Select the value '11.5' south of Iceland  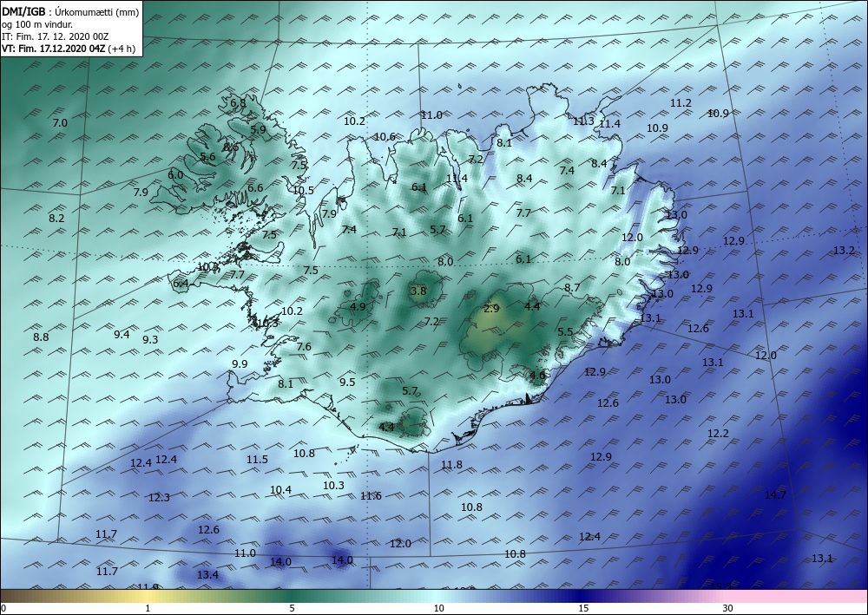258,459
